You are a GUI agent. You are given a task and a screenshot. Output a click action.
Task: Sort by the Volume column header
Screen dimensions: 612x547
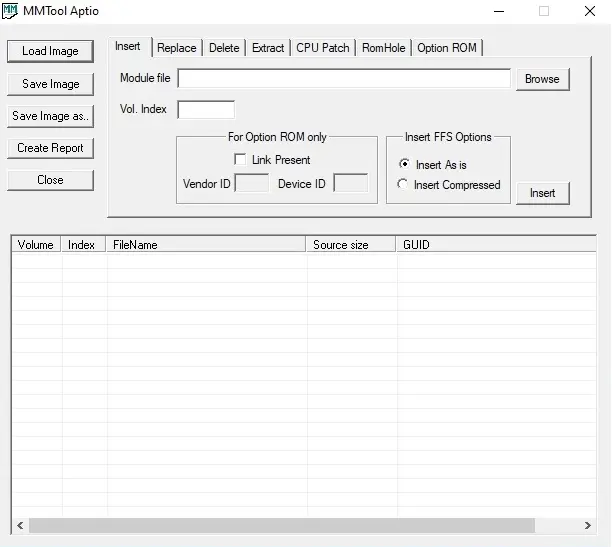tap(36, 244)
